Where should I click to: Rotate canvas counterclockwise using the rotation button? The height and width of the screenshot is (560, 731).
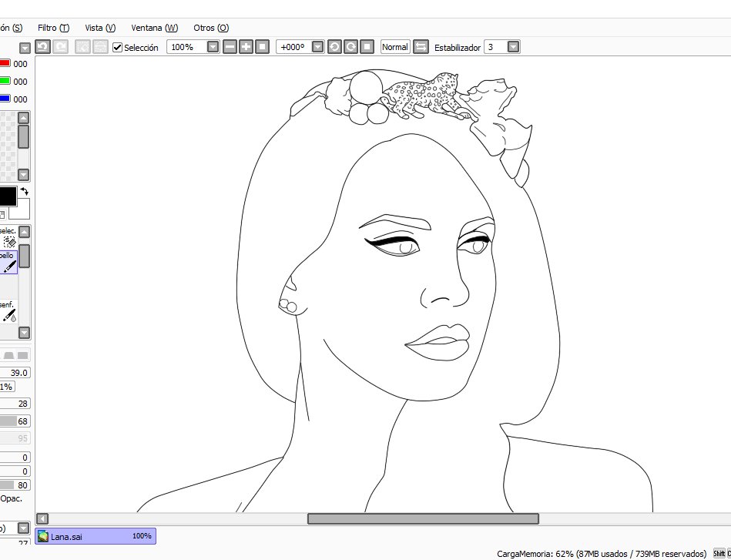334,47
